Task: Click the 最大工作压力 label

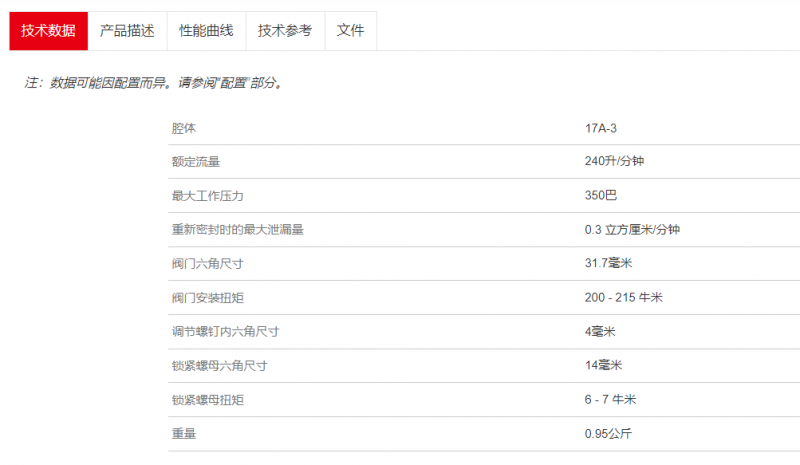Action: click(208, 196)
